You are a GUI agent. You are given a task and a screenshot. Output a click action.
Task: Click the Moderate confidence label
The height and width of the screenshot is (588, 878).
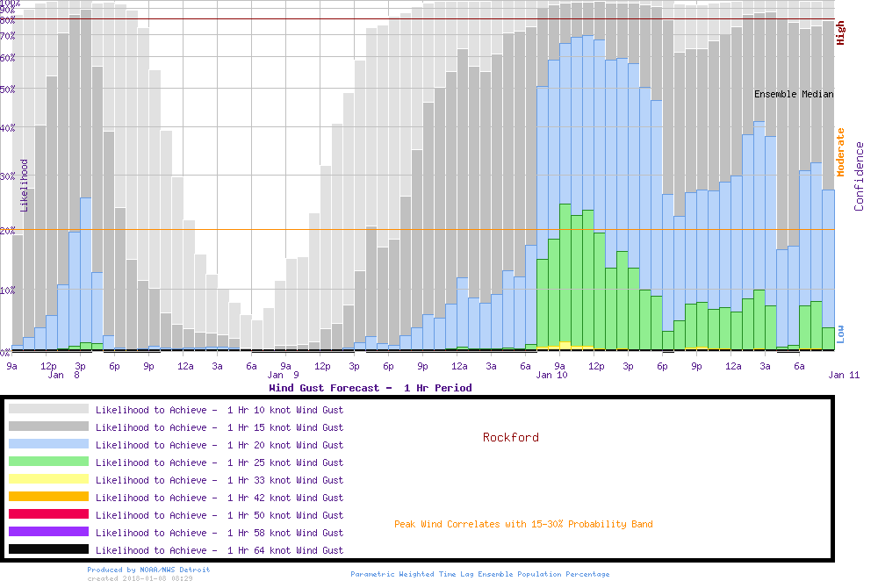840,153
